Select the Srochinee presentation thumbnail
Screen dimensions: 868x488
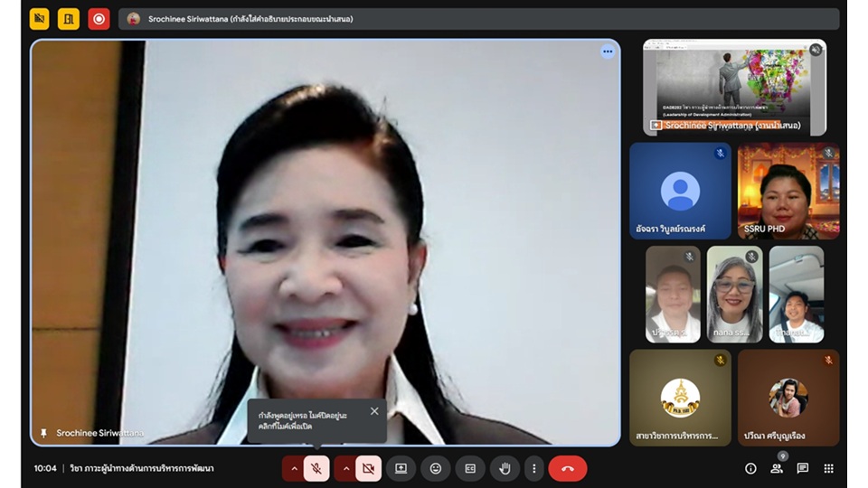734,87
